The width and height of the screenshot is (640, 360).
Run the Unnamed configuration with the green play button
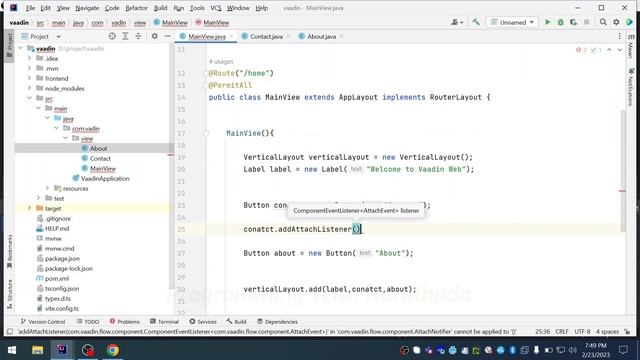pos(548,22)
